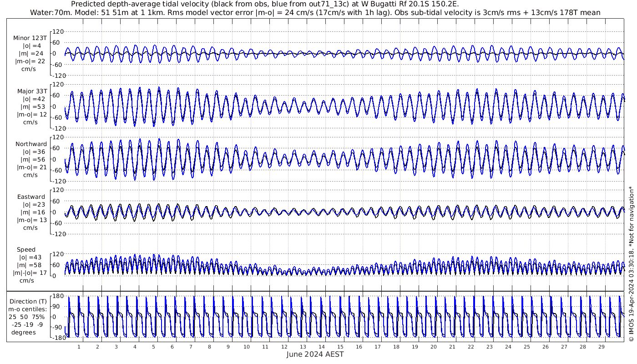Click day '17' on the date axis
The width and height of the screenshot is (637, 364).
377,347
